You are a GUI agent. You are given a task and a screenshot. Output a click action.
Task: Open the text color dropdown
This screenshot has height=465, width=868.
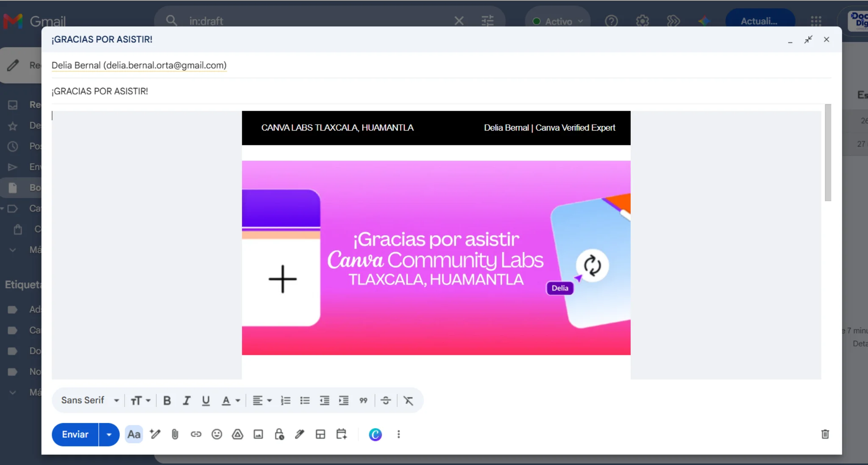(231, 401)
